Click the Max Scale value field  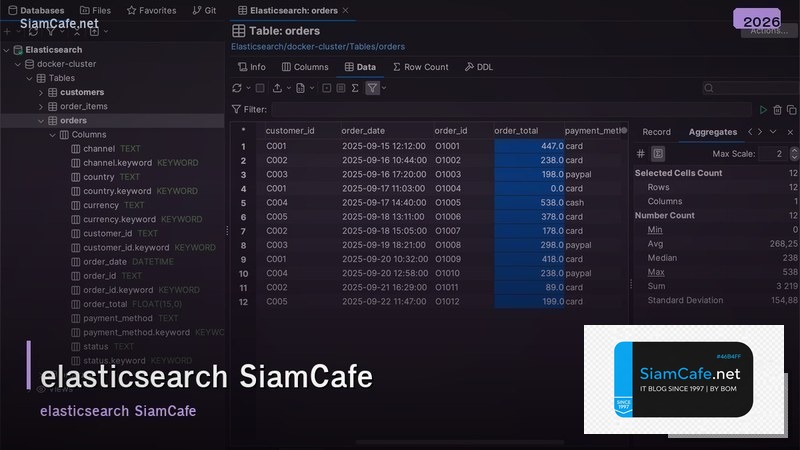(773, 154)
